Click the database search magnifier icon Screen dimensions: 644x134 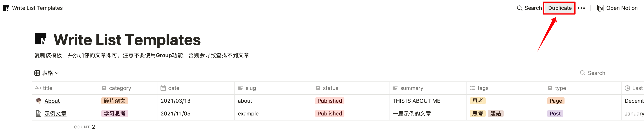583,73
